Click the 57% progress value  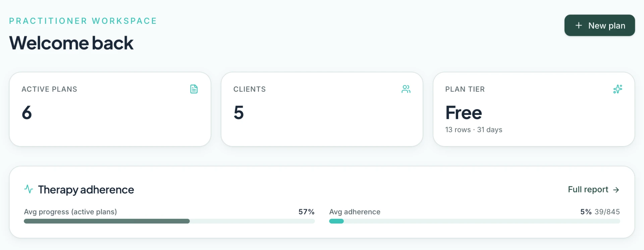tap(307, 212)
